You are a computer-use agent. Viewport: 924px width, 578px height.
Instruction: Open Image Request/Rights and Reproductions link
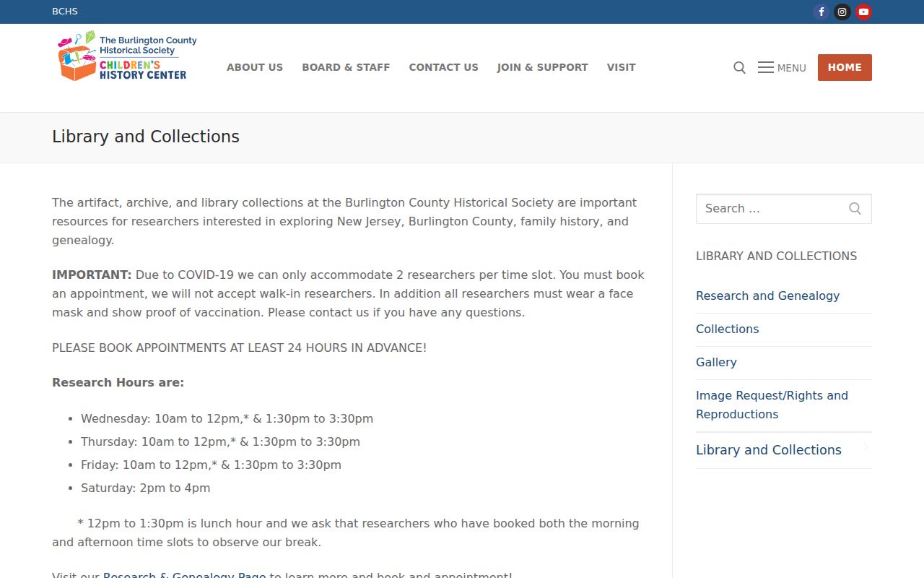(x=772, y=405)
